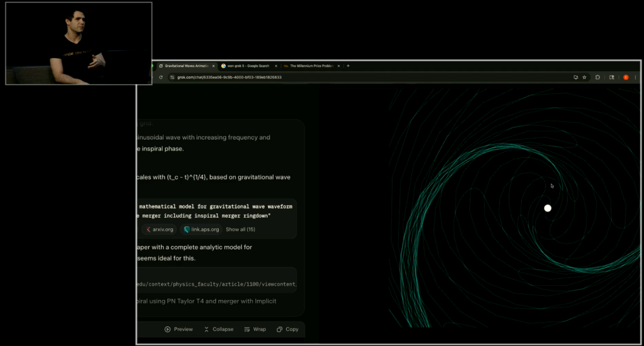Click the speaker video thumbnail

point(79,43)
